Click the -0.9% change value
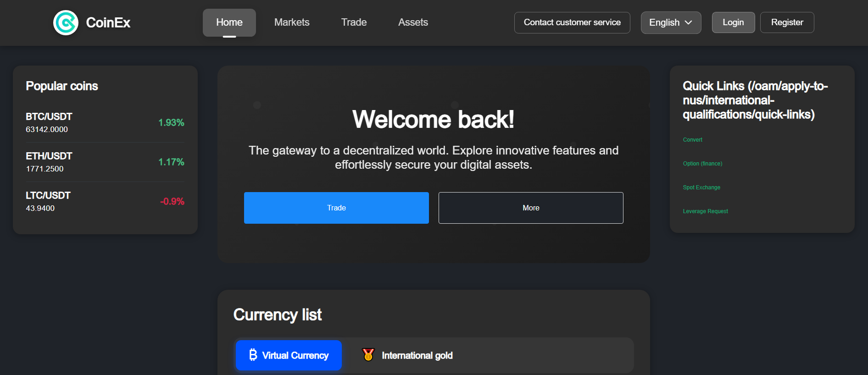868x375 pixels. pyautogui.click(x=172, y=201)
